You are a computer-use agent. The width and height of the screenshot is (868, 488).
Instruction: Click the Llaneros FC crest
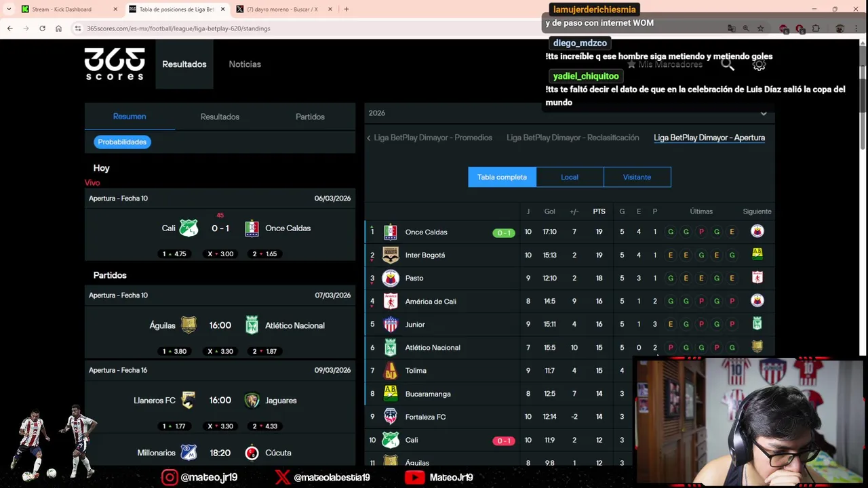(189, 401)
